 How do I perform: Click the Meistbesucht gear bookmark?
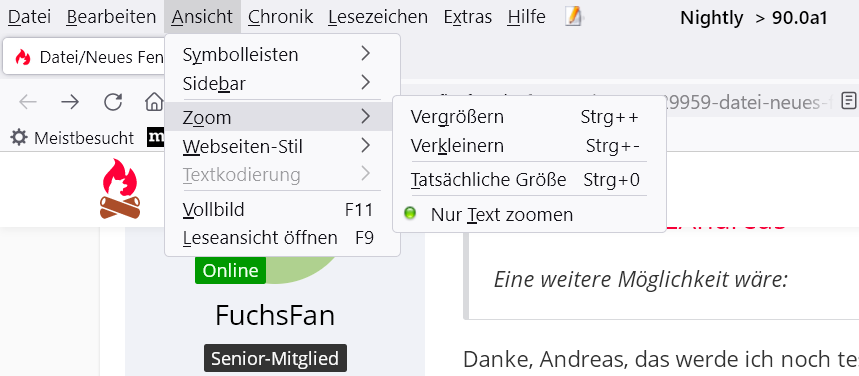[72, 138]
